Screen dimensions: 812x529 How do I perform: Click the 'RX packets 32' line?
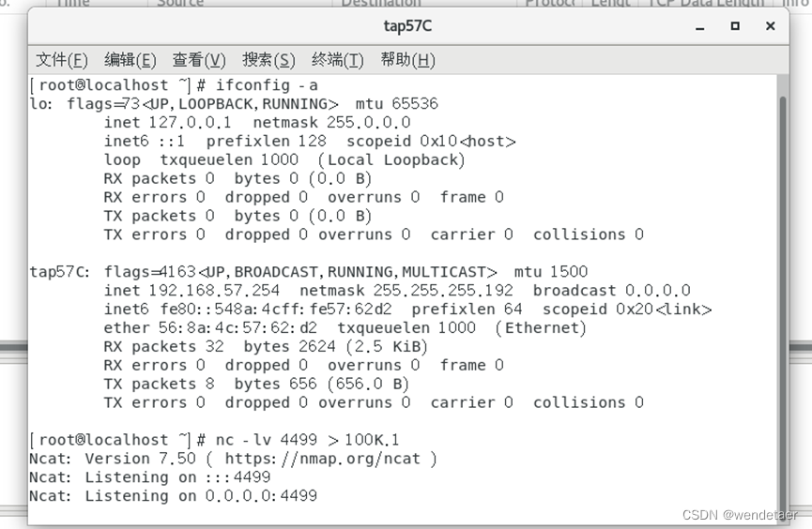163,347
